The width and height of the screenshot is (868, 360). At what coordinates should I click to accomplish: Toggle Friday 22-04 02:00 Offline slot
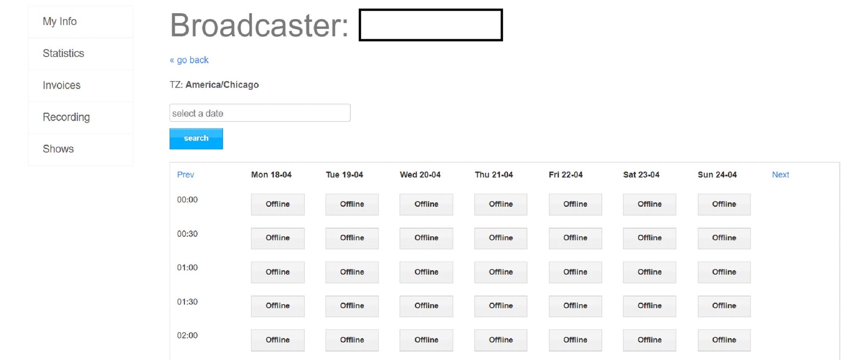pos(575,340)
